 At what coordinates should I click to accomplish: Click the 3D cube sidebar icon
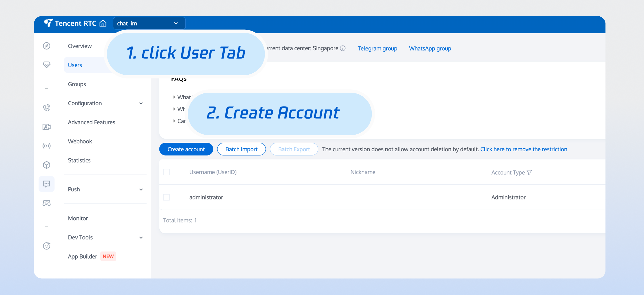[47, 165]
